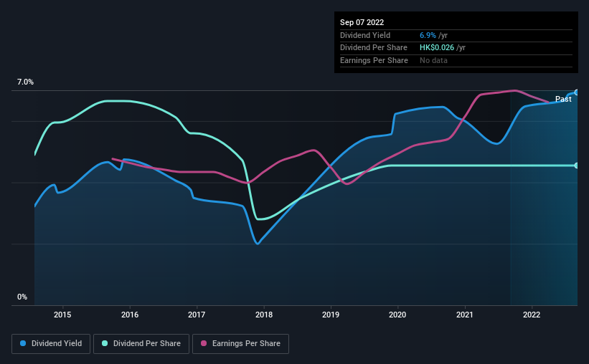This screenshot has height=364, width=589.
Task: Click the pink Earnings Per Share legend dot
Action: tap(204, 343)
